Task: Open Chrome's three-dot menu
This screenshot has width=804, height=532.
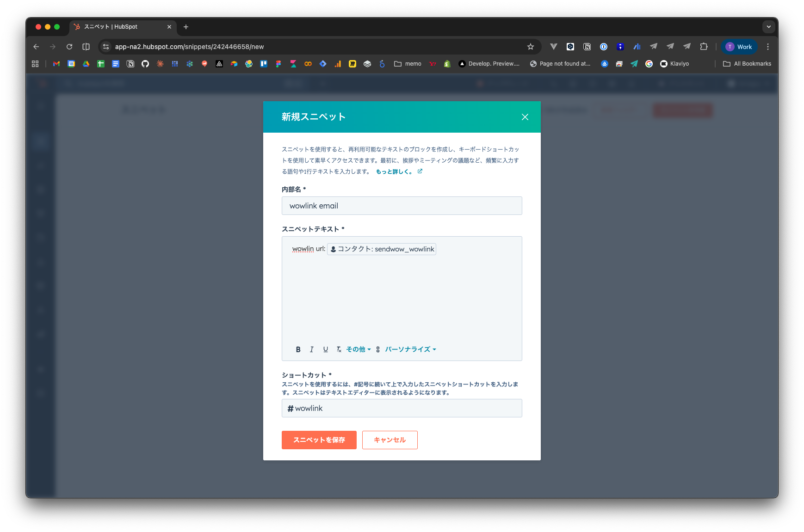Action: coord(768,47)
